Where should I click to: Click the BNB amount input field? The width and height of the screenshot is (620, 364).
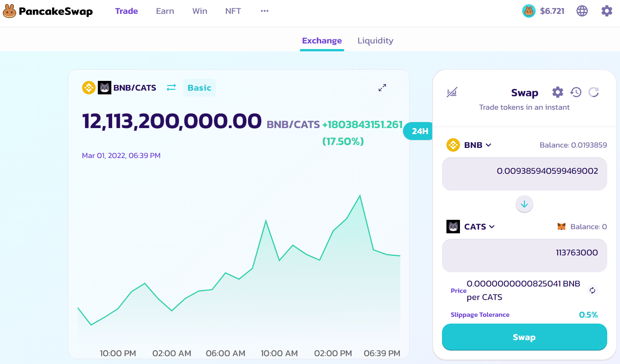(524, 173)
